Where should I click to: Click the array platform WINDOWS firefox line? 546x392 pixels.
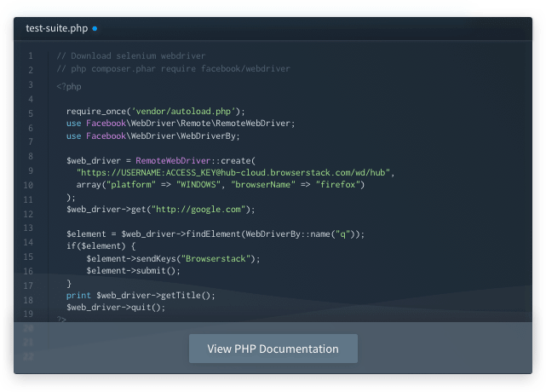(221, 185)
